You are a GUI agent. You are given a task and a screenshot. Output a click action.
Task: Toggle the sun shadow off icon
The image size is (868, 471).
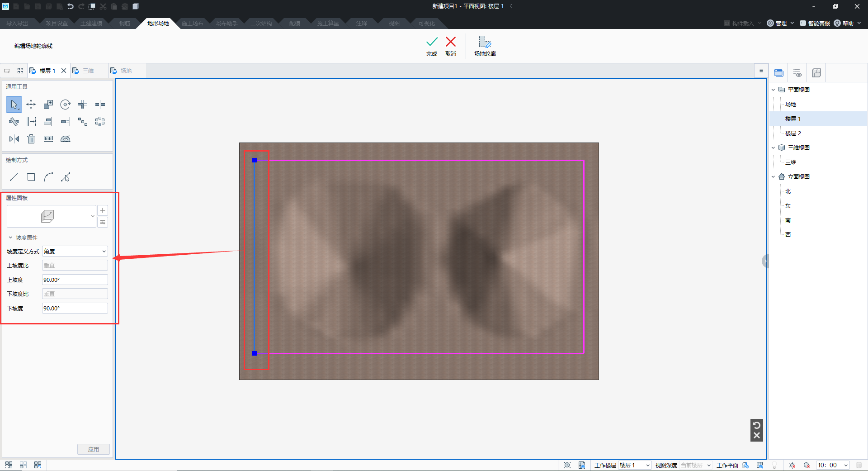point(792,465)
